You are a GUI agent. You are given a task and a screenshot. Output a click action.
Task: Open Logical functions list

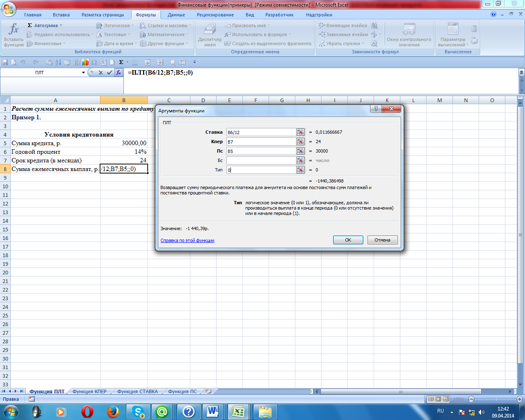[x=115, y=25]
